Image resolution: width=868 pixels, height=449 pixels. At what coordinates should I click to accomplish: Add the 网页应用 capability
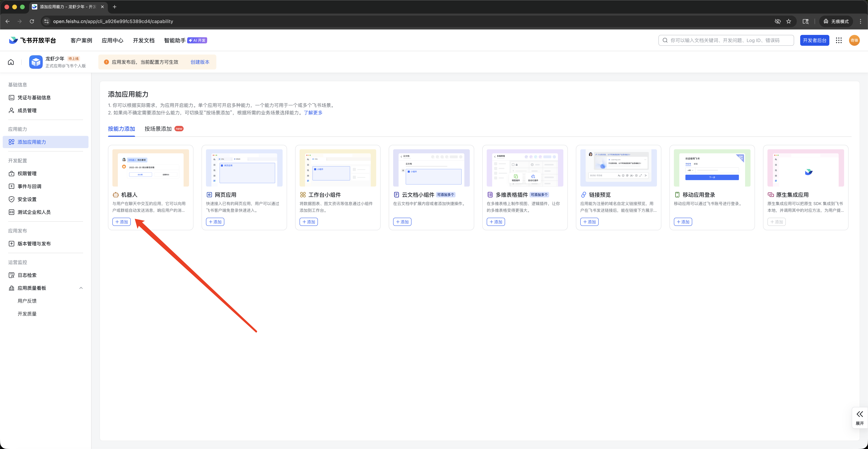coord(215,222)
